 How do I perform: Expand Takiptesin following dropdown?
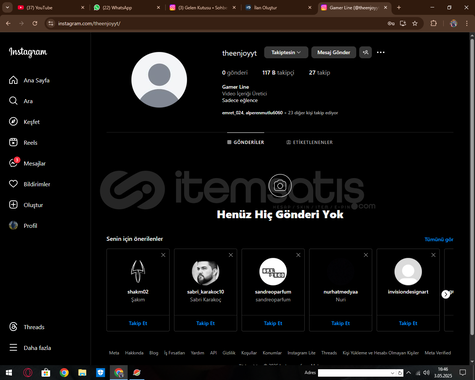286,52
